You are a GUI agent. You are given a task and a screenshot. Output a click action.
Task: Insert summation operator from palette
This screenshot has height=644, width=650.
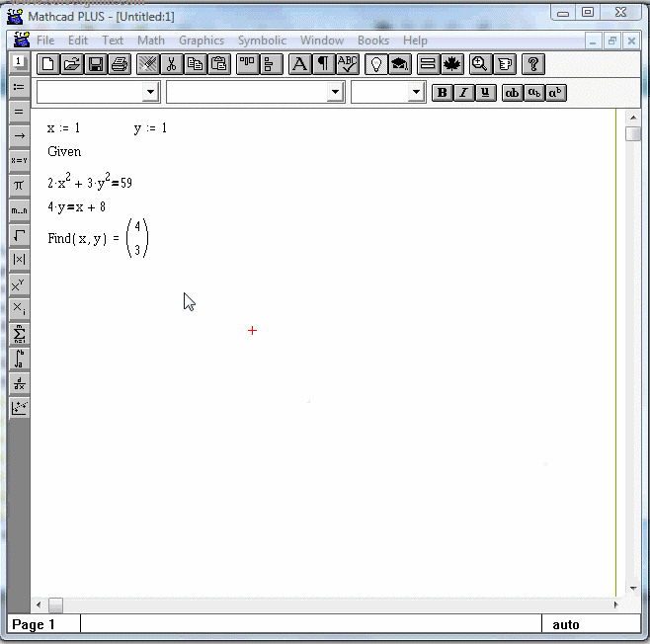[19, 334]
